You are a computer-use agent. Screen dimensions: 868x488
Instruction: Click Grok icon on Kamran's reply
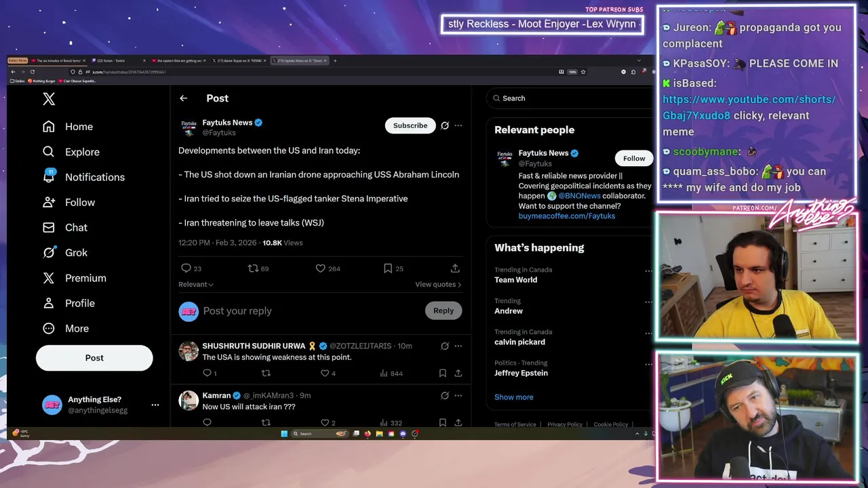[x=445, y=395]
